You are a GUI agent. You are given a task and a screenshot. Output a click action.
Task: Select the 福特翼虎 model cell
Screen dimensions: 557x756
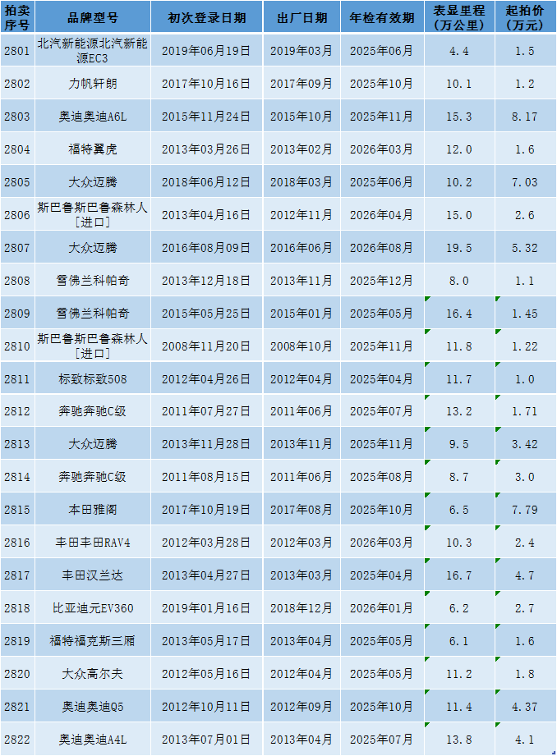click(x=93, y=149)
